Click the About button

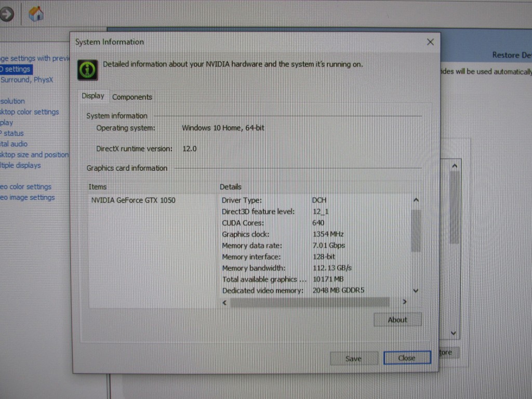tap(397, 320)
